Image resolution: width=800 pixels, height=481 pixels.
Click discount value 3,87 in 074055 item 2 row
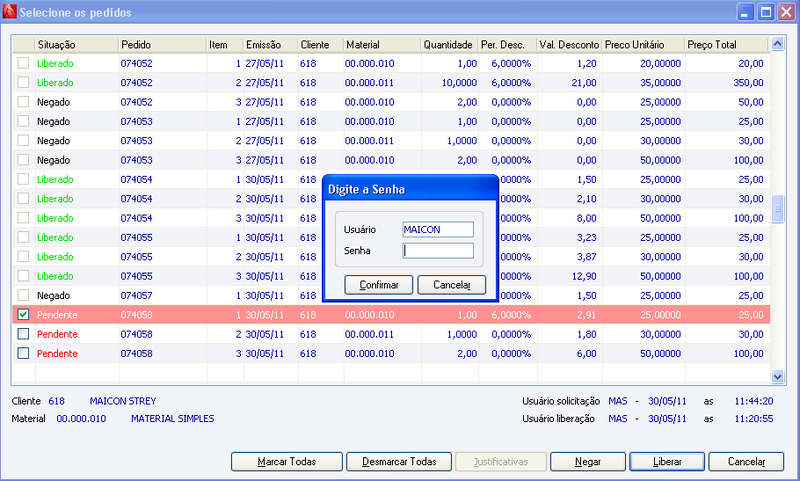tap(587, 257)
